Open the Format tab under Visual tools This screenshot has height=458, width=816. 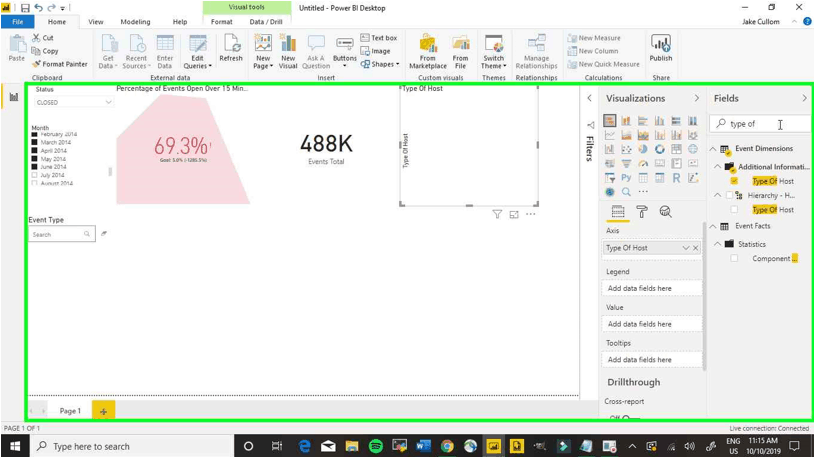(x=222, y=22)
